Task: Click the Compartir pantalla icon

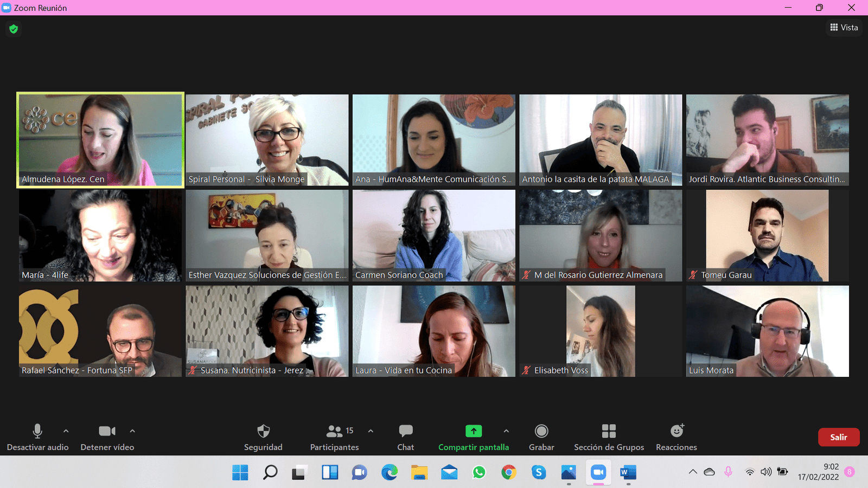Action: [473, 431]
